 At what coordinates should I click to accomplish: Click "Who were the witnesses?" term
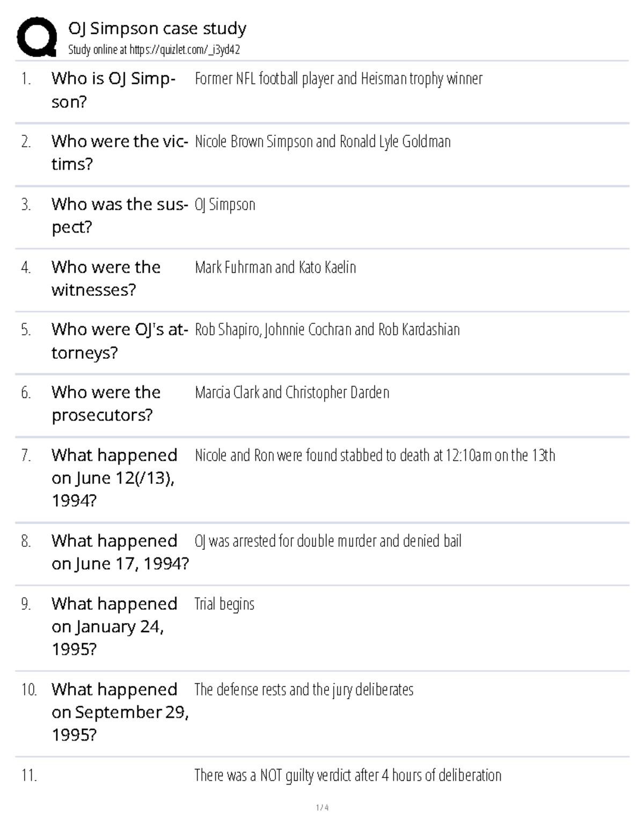coord(106,278)
